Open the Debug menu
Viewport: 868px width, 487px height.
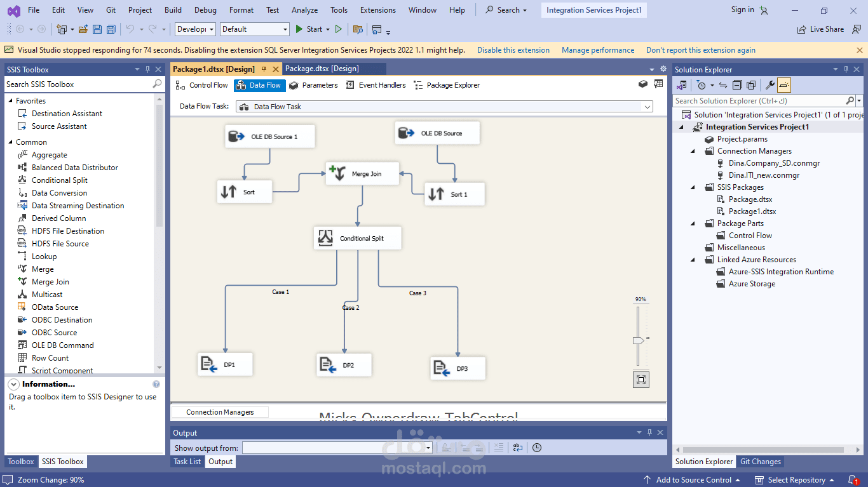tap(205, 10)
